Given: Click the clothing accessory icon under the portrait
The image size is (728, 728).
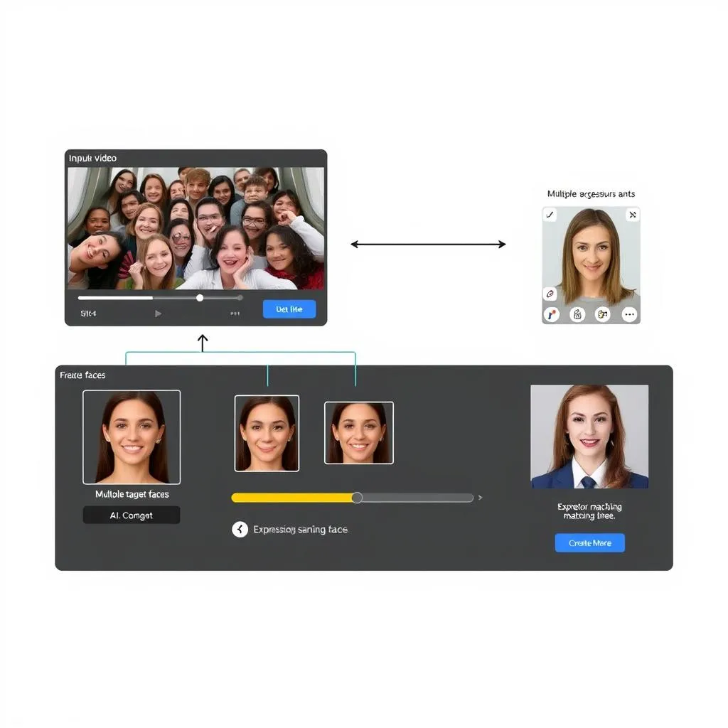Looking at the screenshot, I should (577, 314).
